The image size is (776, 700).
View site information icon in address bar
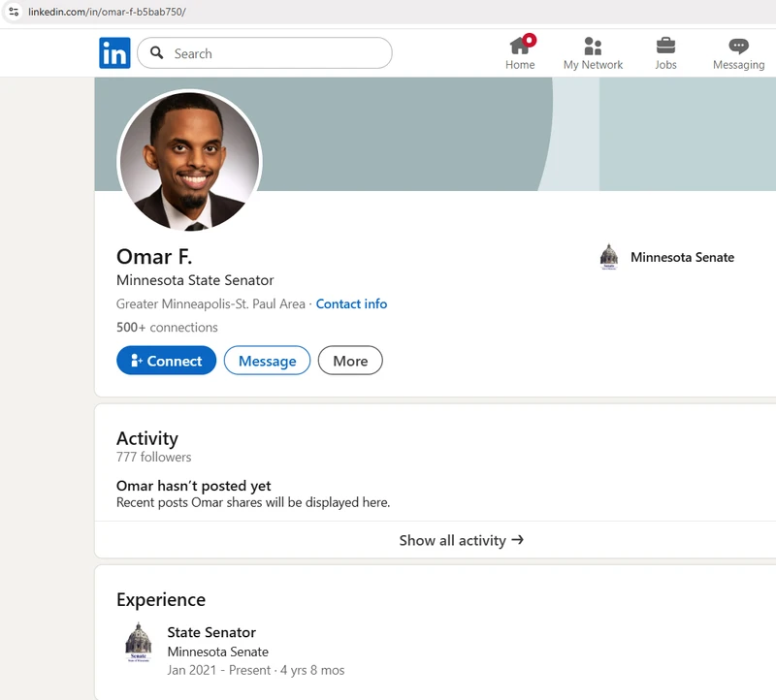[13, 12]
